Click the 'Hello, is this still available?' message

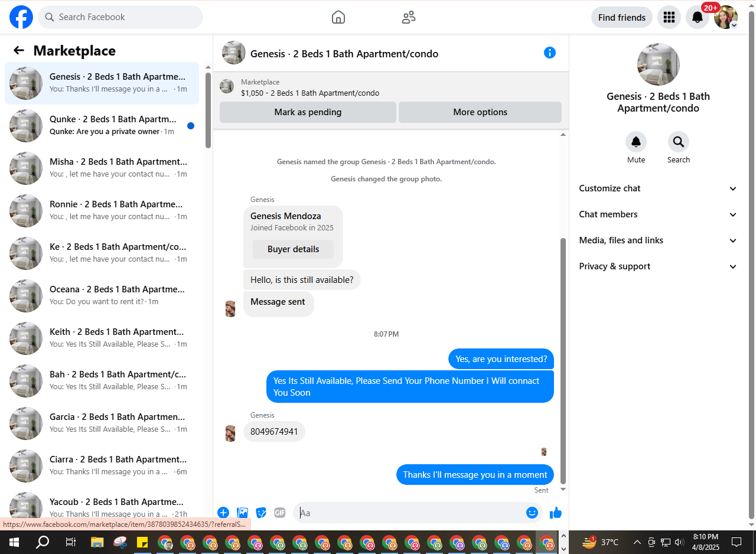[x=302, y=280]
